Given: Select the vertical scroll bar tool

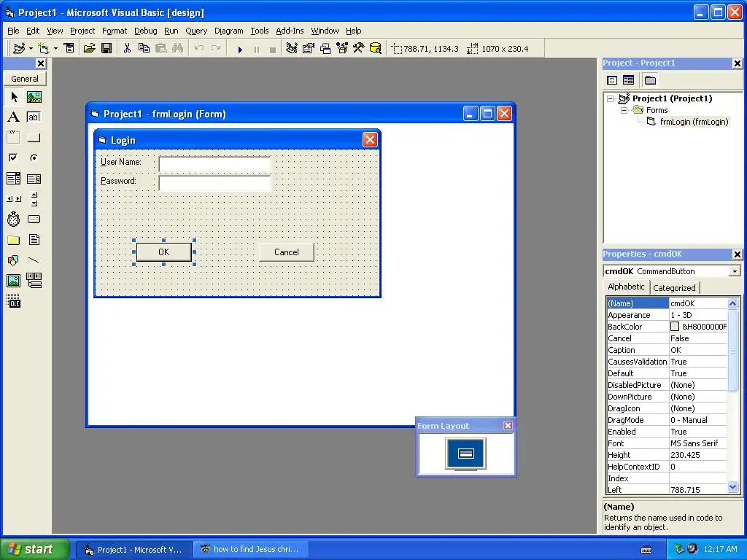Looking at the screenshot, I should pos(34,199).
